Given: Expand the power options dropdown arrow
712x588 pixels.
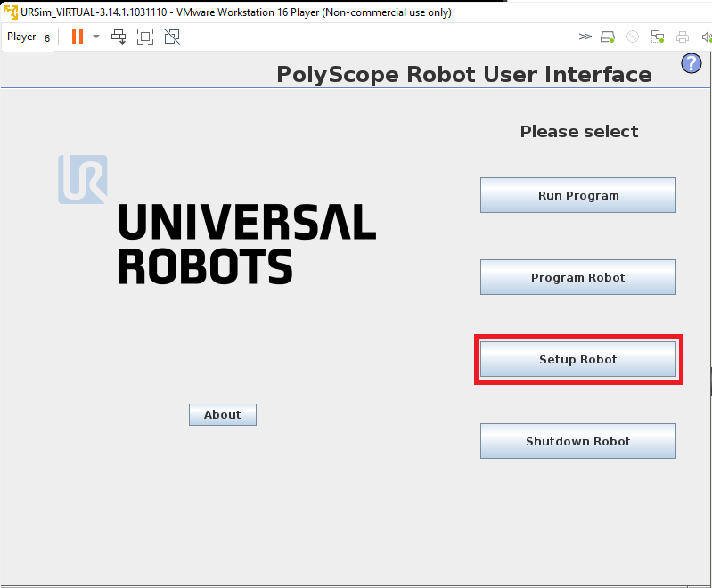Looking at the screenshot, I should coord(96,37).
